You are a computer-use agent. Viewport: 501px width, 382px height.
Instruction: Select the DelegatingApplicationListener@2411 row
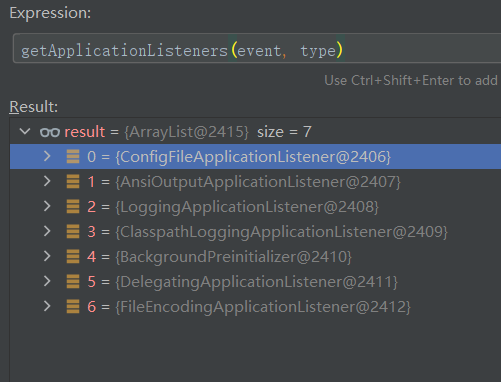[x=255, y=282]
